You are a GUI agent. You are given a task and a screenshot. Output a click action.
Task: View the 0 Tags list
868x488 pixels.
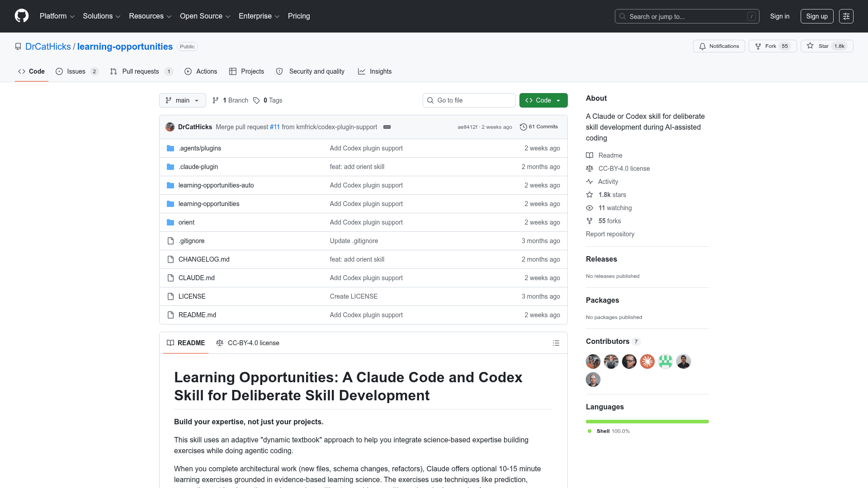(x=268, y=100)
